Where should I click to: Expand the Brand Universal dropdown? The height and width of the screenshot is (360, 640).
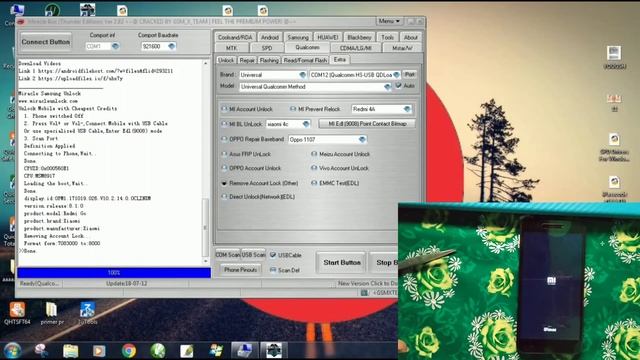(302, 75)
